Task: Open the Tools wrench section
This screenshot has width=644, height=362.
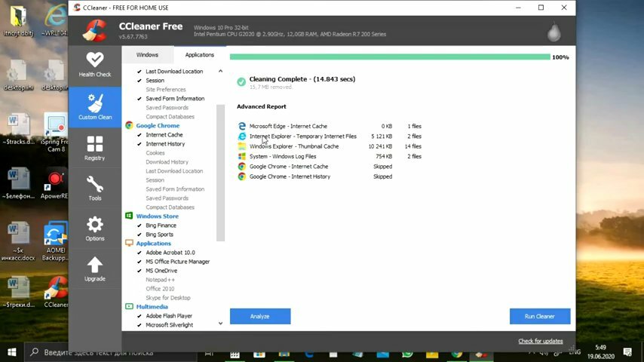Action: [95, 189]
